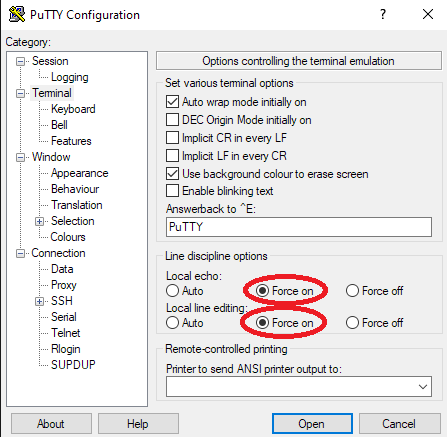447x437 pixels.
Task: Open the Appearance settings panel
Action: [x=79, y=173]
